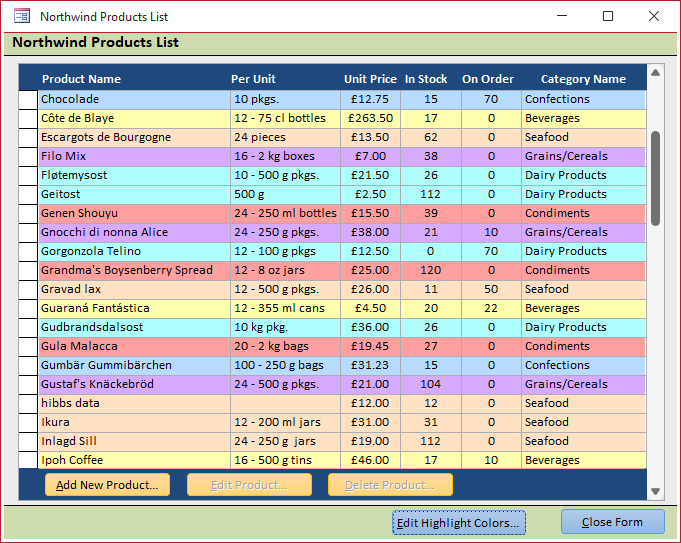
Task: Click the Confections category in Chocolade row
Action: click(584, 99)
